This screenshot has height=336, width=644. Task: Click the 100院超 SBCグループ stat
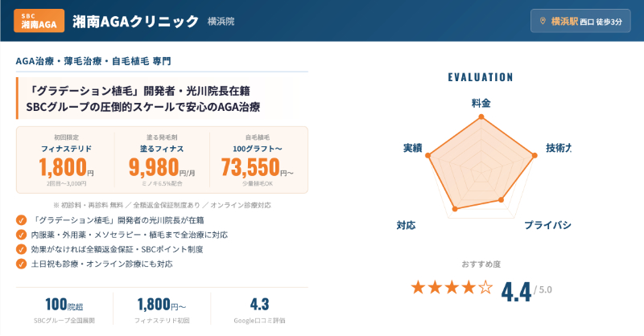tap(66, 309)
